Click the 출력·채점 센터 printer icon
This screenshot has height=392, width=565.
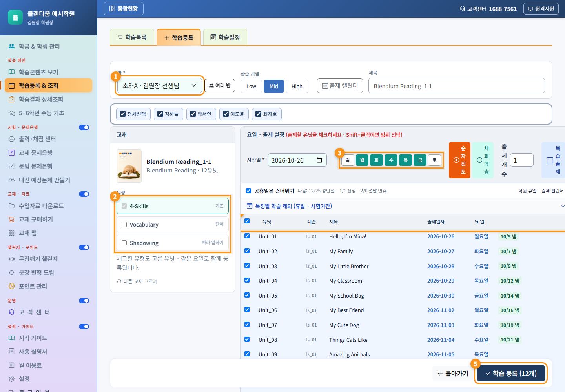(x=12, y=139)
